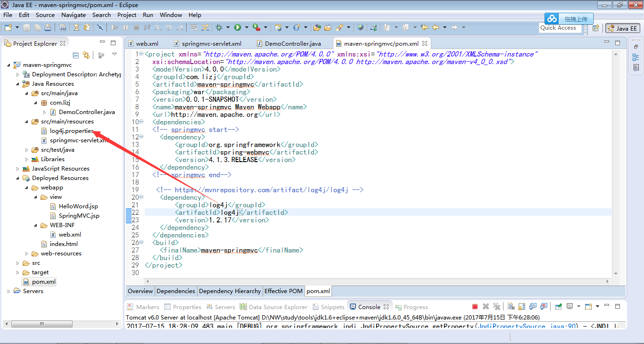This screenshot has width=644, height=344.
Task: Open the Source menu
Action: [x=45, y=15]
